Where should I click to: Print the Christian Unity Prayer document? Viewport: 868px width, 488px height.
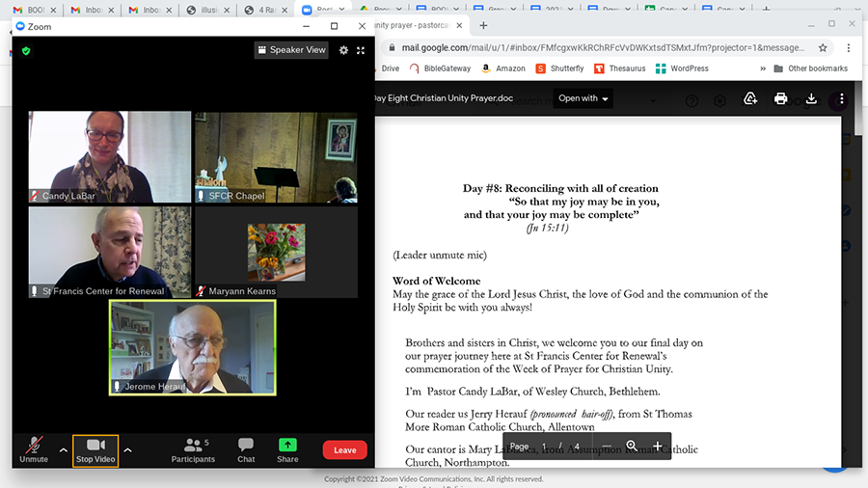(780, 98)
